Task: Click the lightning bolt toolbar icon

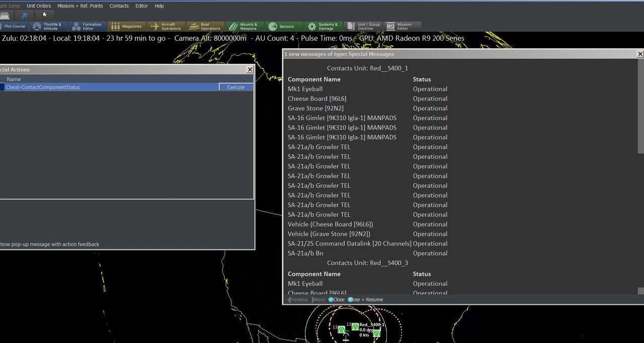Action: coord(44,15)
